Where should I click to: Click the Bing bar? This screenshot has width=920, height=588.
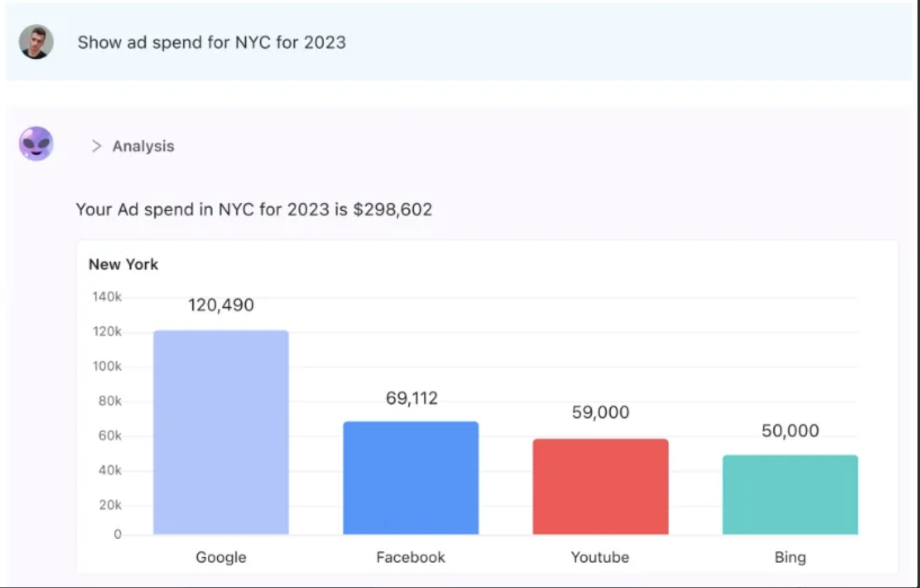click(x=790, y=494)
